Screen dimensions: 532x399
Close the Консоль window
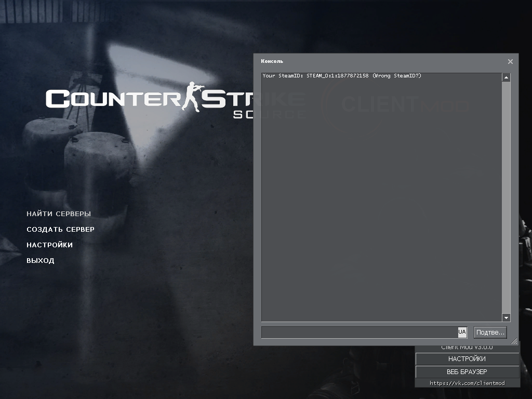coord(510,61)
